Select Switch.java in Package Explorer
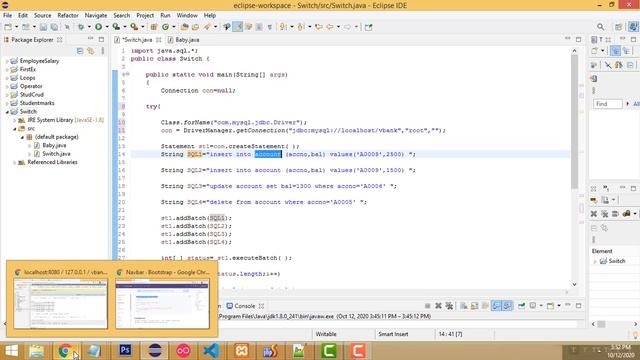The height and width of the screenshot is (360, 640). pos(56,154)
